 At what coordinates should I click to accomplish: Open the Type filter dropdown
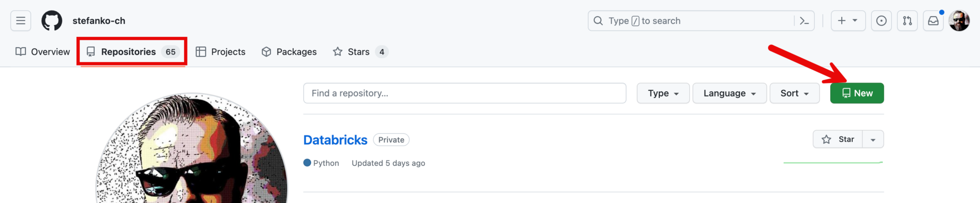pyautogui.click(x=663, y=93)
